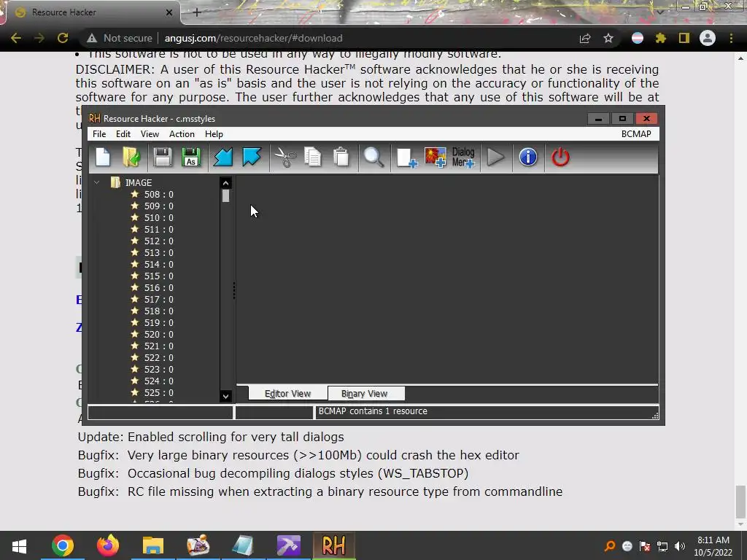747x560 pixels.
Task: Click tree scrollbar down arrow
Action: (x=226, y=396)
